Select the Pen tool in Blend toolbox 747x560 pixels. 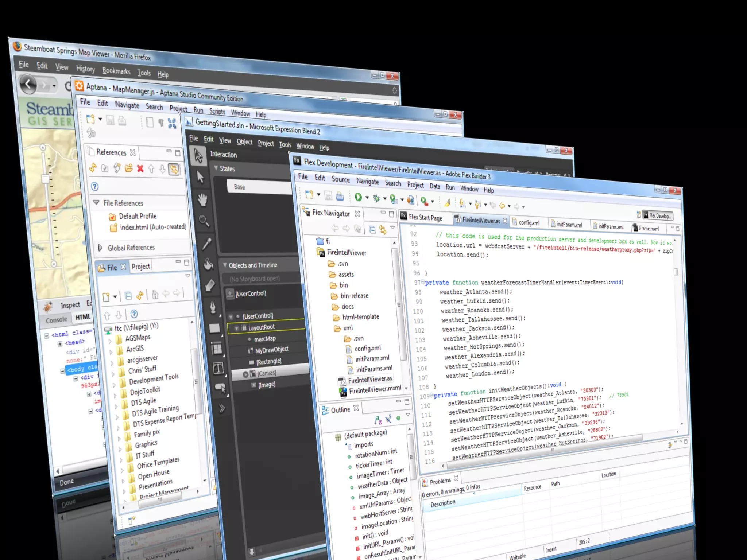tap(213, 307)
